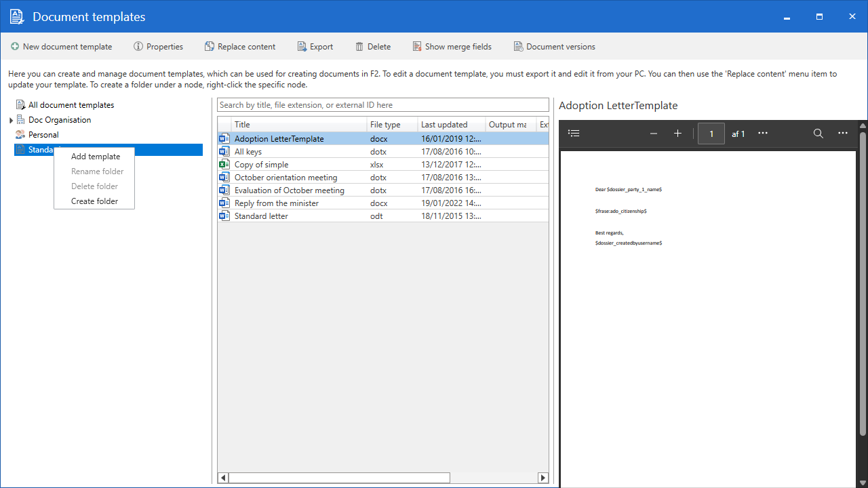Click the Rename folder context menu entry

(x=98, y=171)
